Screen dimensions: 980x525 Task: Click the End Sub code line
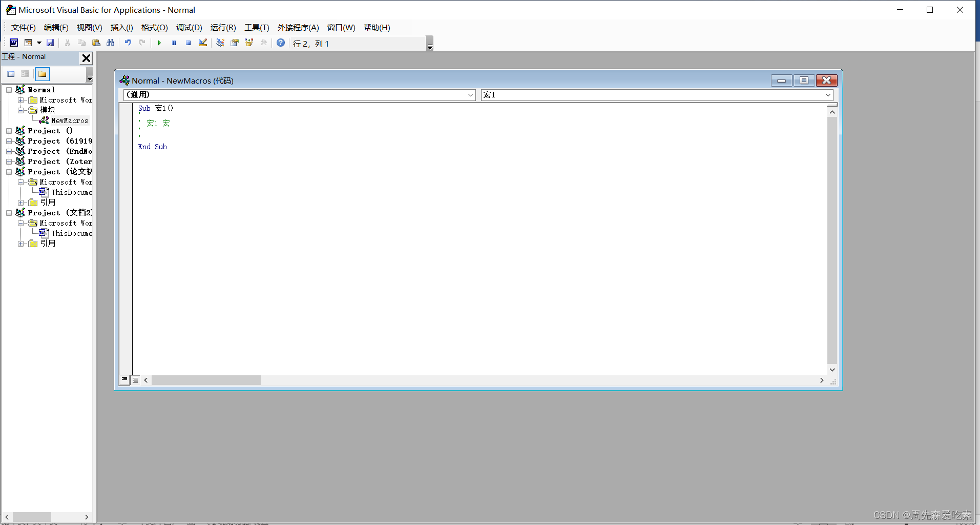tap(152, 147)
